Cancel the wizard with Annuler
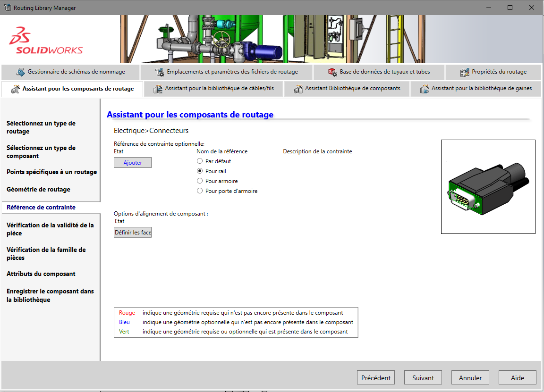The height and width of the screenshot is (392, 544). (x=470, y=377)
